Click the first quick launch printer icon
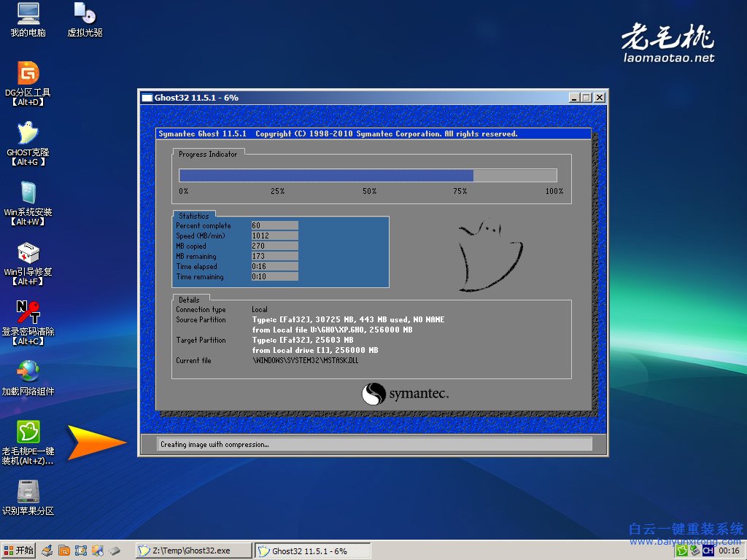Viewport: 747px width, 560px height. [x=47, y=551]
